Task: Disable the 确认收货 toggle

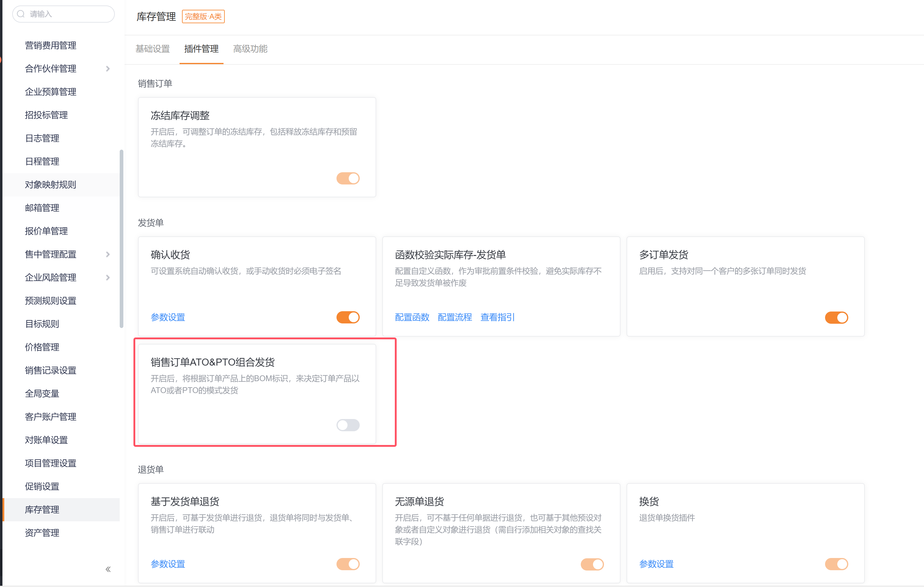Action: point(348,318)
